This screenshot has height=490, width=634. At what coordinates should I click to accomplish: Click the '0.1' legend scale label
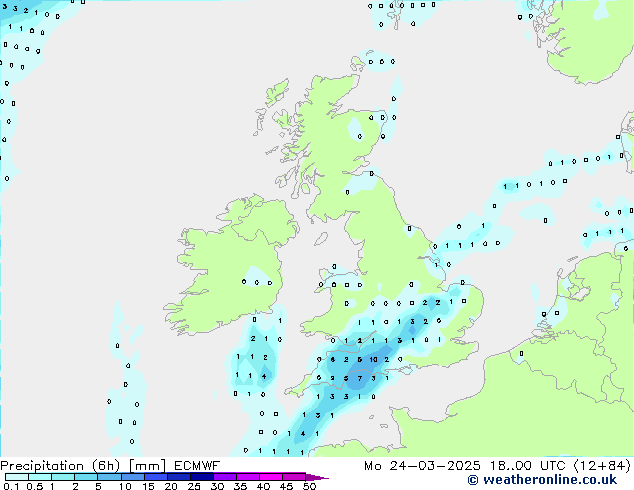pos(11,486)
